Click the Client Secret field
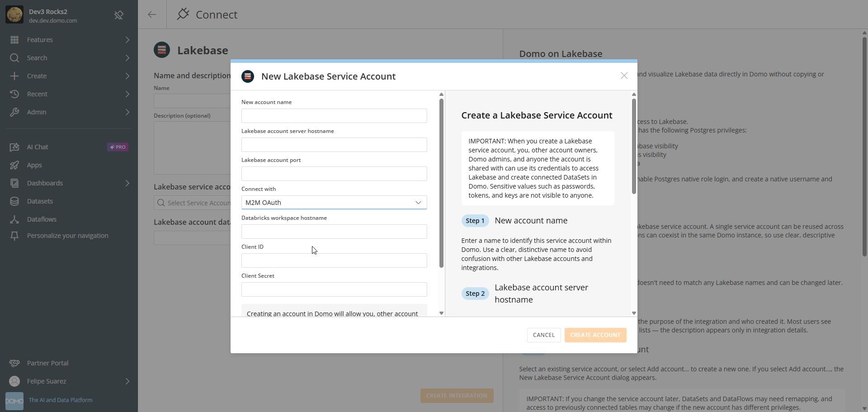The image size is (868, 412). click(x=334, y=289)
